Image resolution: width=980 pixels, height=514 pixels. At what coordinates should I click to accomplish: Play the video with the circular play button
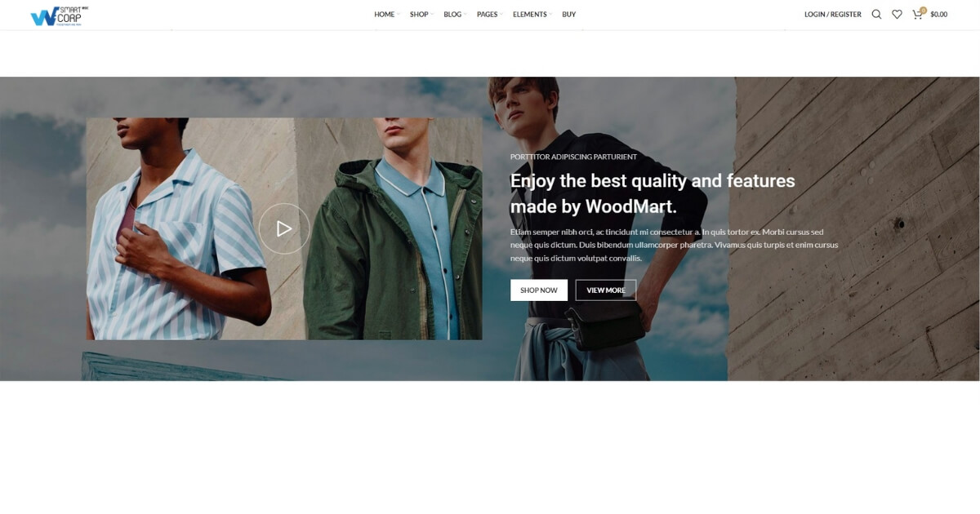284,228
